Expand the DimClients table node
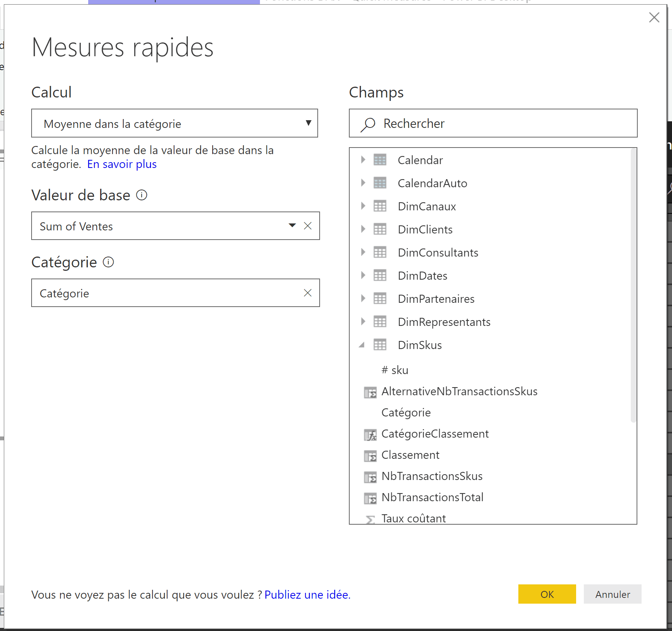672x631 pixels. (363, 229)
